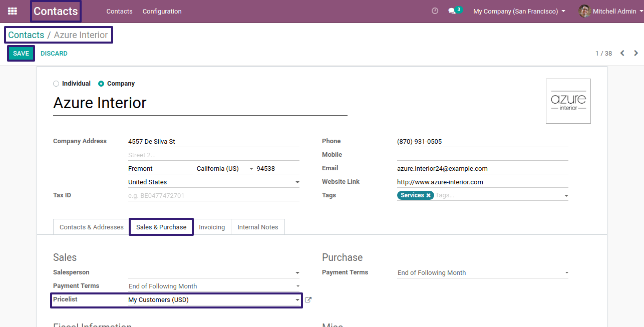Expand the Salesperson dropdown

pyautogui.click(x=297, y=273)
